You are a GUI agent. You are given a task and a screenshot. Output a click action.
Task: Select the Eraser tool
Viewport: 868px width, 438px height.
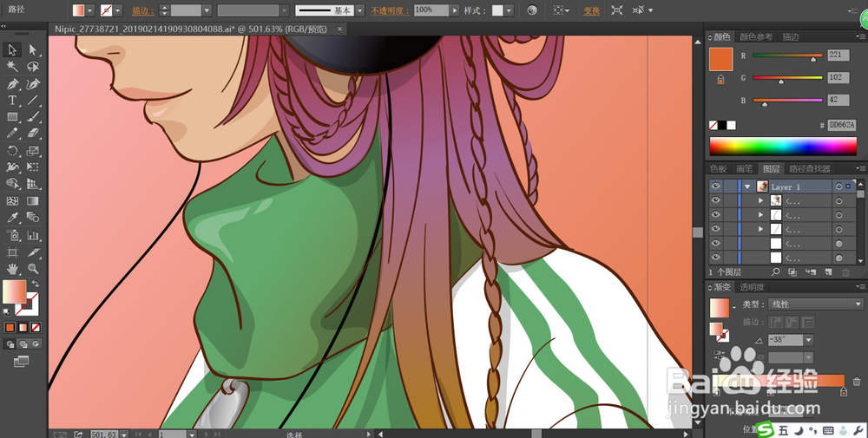click(33, 134)
